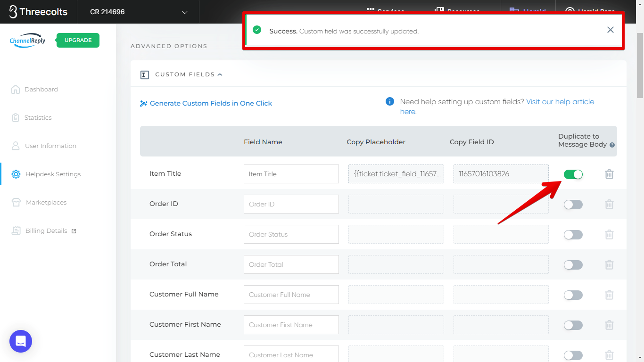Open User Information page
644x362 pixels.
tap(50, 146)
